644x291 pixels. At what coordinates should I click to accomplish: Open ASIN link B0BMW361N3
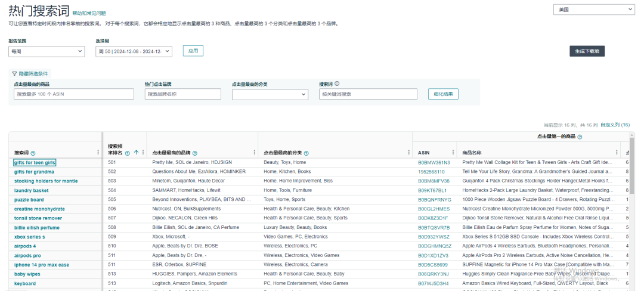click(434, 163)
